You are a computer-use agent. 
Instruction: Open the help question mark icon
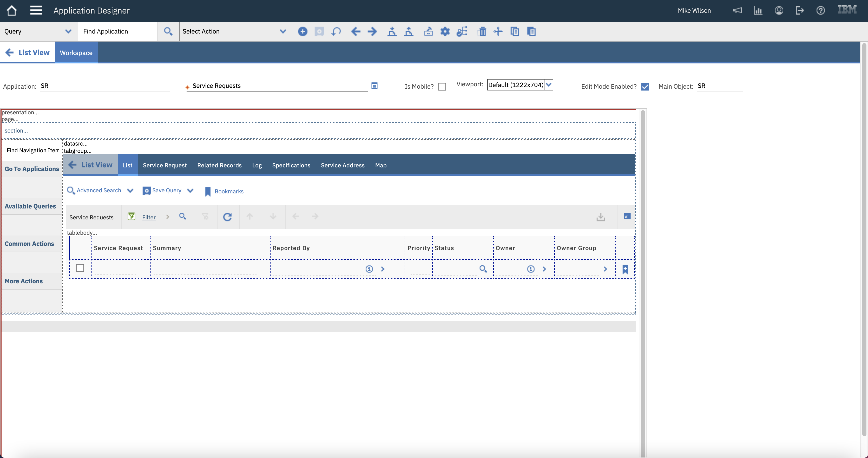[820, 10]
